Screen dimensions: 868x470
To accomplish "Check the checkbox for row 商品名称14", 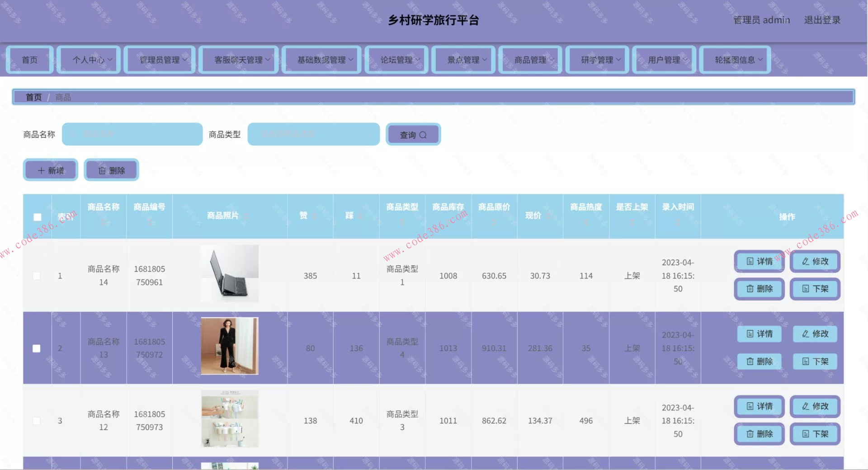I will [x=37, y=276].
